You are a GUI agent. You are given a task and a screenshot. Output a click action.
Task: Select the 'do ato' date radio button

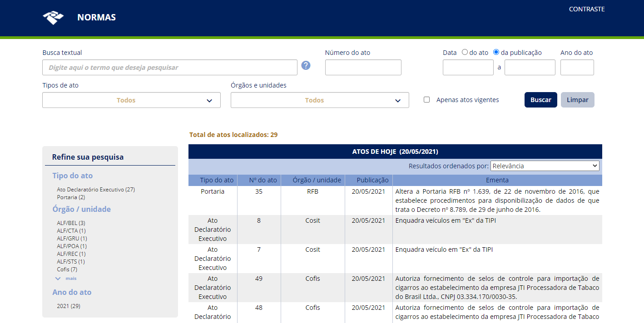click(x=465, y=52)
